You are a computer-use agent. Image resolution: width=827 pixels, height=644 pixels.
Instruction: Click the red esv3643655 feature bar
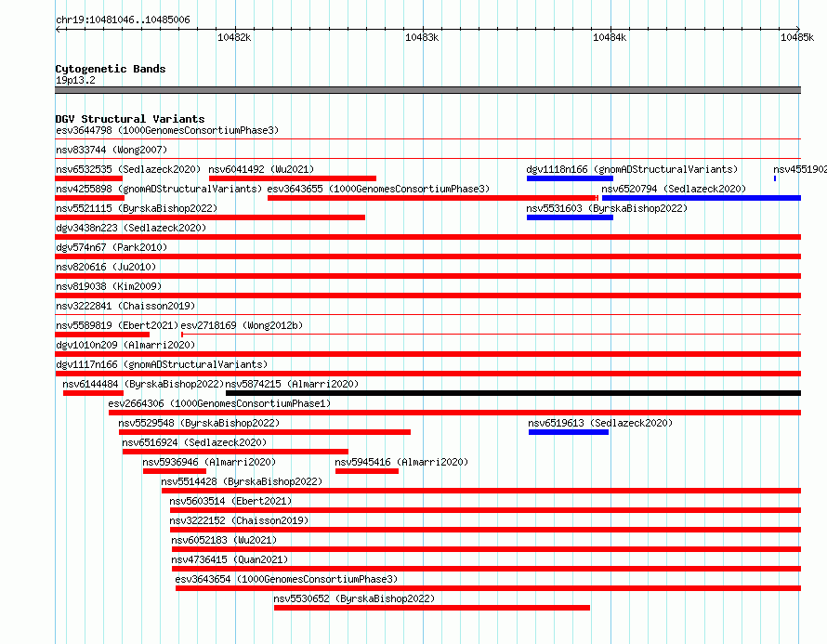(433, 198)
